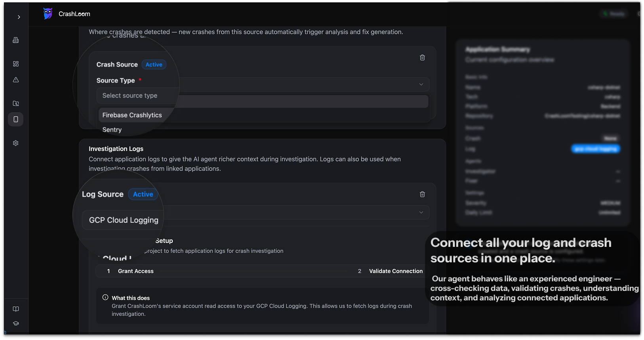The height and width of the screenshot is (340, 644).
Task: Choose Firebase Crashlytics from source types
Action: pyautogui.click(x=132, y=115)
